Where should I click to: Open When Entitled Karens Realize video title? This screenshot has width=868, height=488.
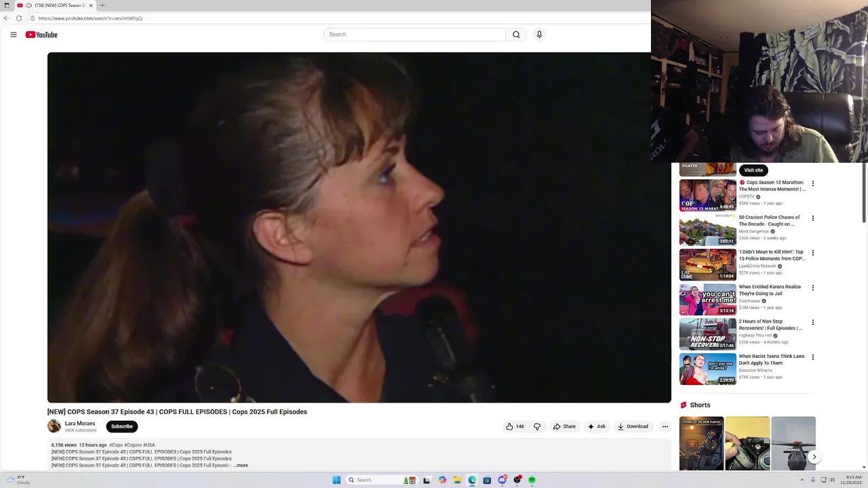coord(770,290)
